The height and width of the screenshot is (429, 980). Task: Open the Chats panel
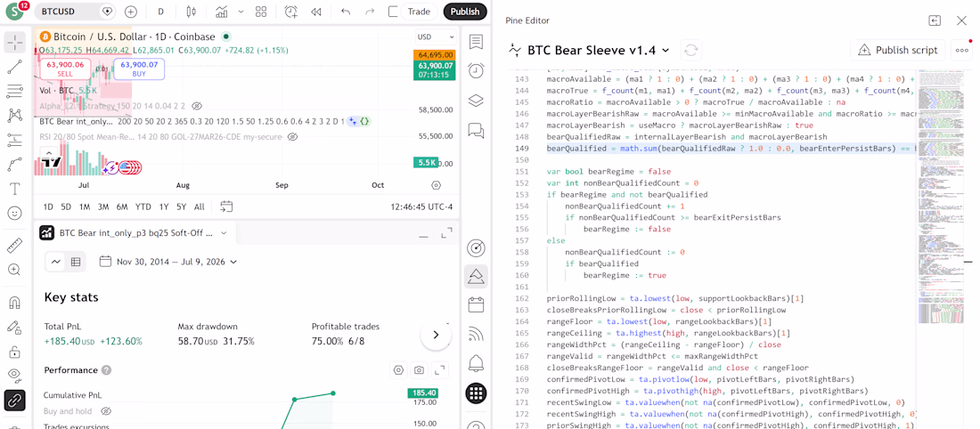477,131
